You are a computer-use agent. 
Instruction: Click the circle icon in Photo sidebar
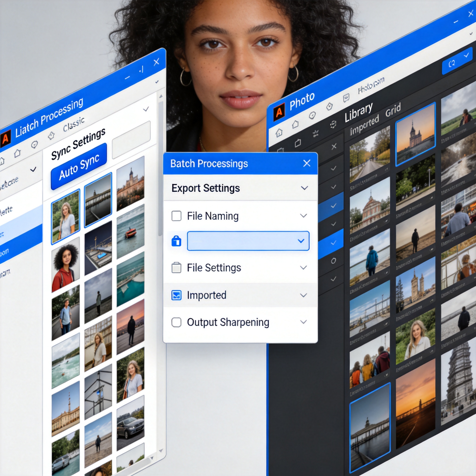pos(333,261)
